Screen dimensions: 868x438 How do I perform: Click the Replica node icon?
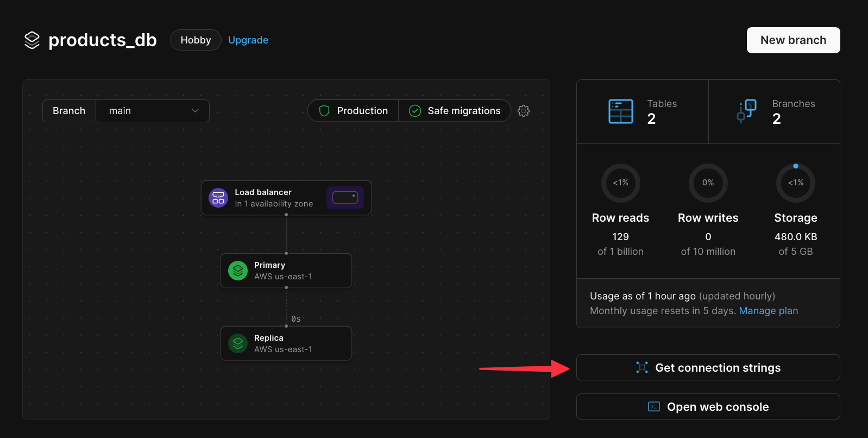click(x=238, y=343)
